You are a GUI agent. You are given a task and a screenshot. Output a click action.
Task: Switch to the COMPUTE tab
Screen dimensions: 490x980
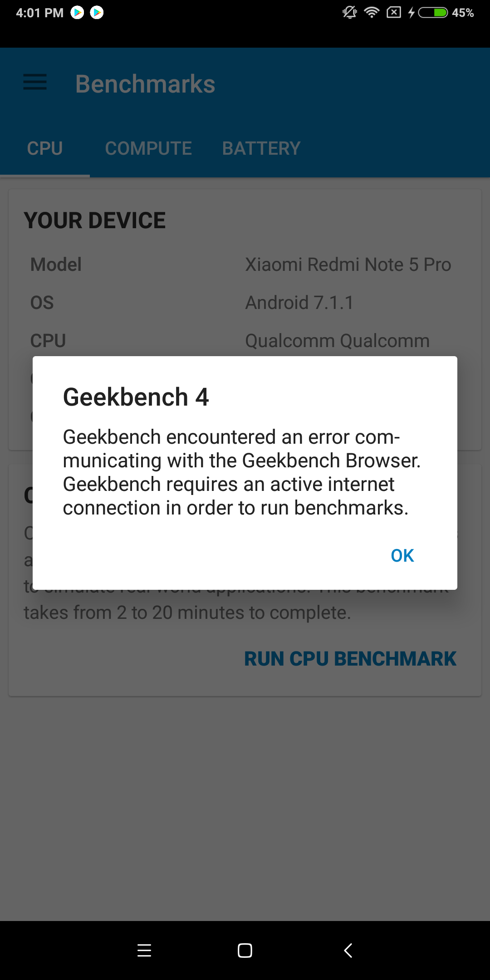pos(148,148)
